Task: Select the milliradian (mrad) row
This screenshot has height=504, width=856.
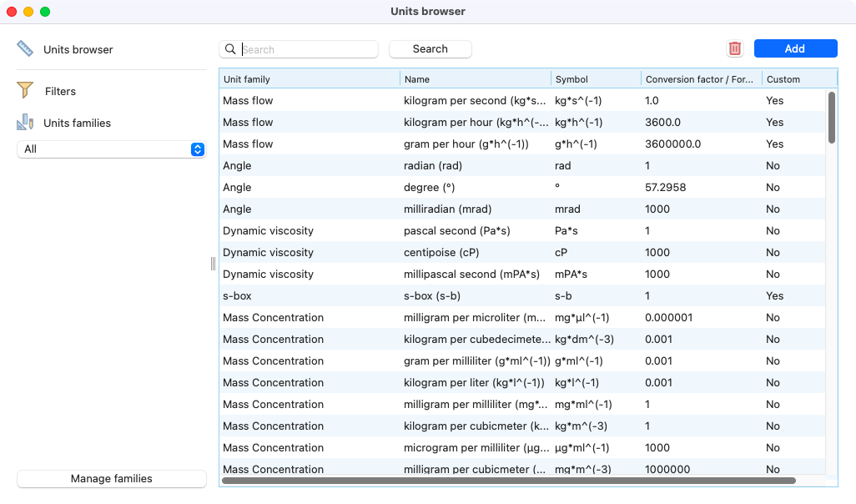Action: click(522, 209)
